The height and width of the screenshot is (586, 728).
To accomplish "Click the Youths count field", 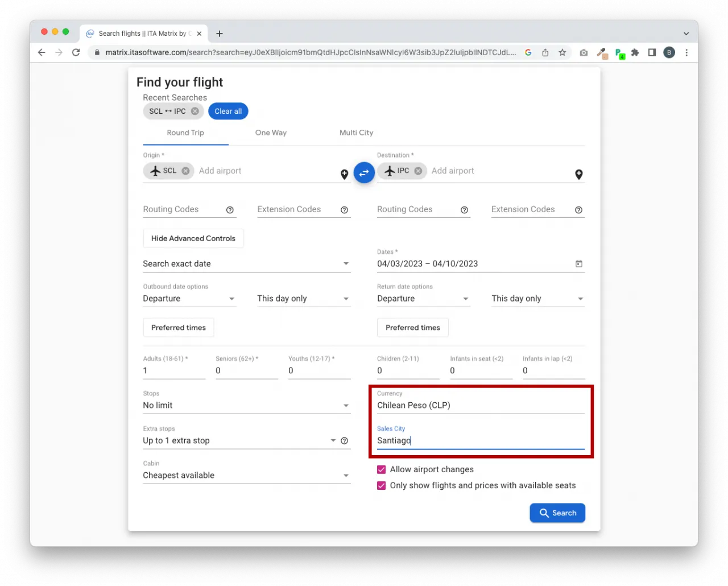I will click(320, 371).
